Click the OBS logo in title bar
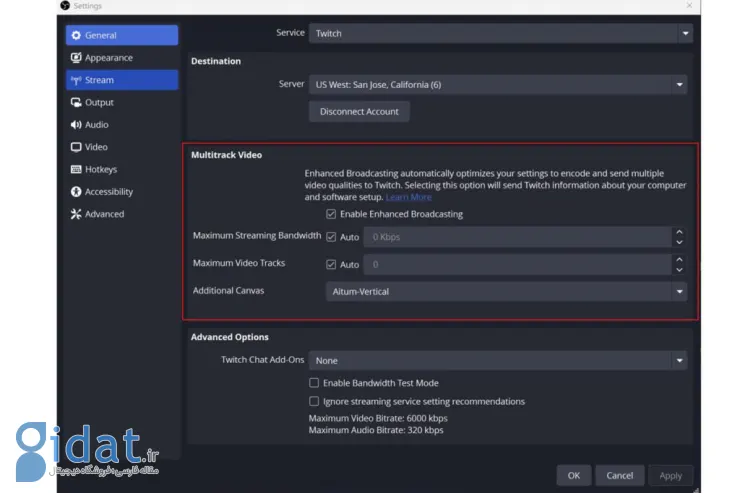The image size is (740, 493). [65, 5]
